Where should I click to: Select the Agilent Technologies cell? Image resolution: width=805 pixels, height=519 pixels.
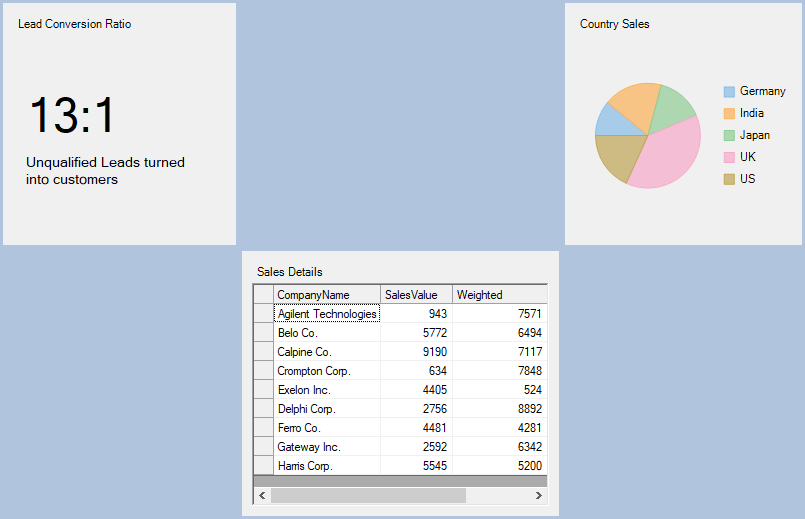(x=327, y=314)
